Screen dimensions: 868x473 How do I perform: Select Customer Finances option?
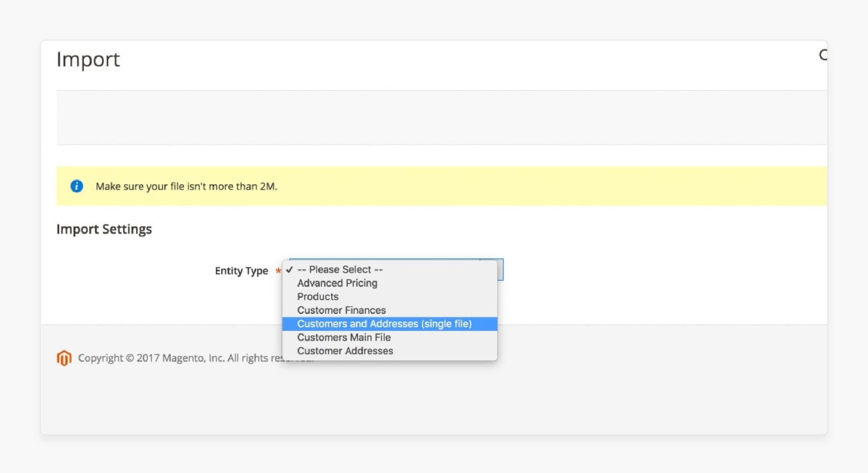tap(389, 310)
